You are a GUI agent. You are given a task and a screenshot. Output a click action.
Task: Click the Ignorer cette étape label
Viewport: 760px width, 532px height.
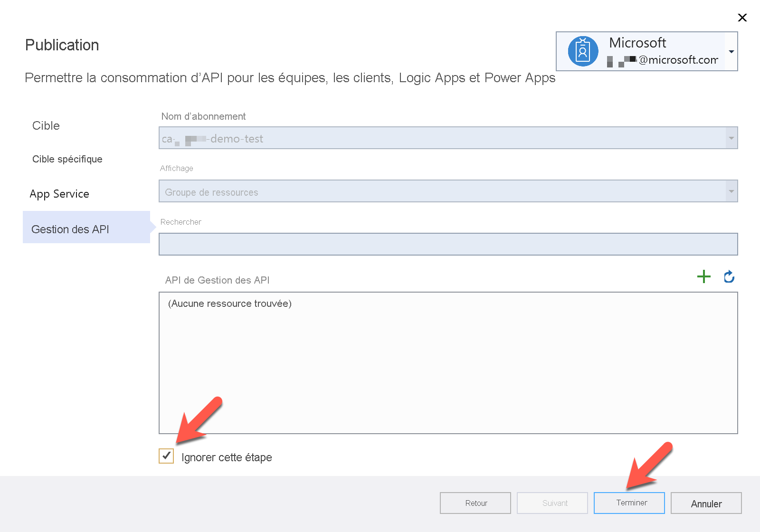[x=227, y=457]
